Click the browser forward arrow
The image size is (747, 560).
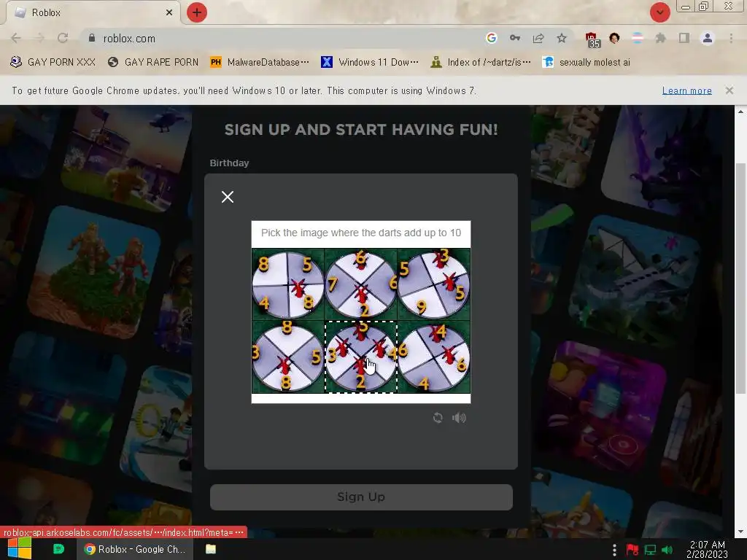[x=39, y=38]
